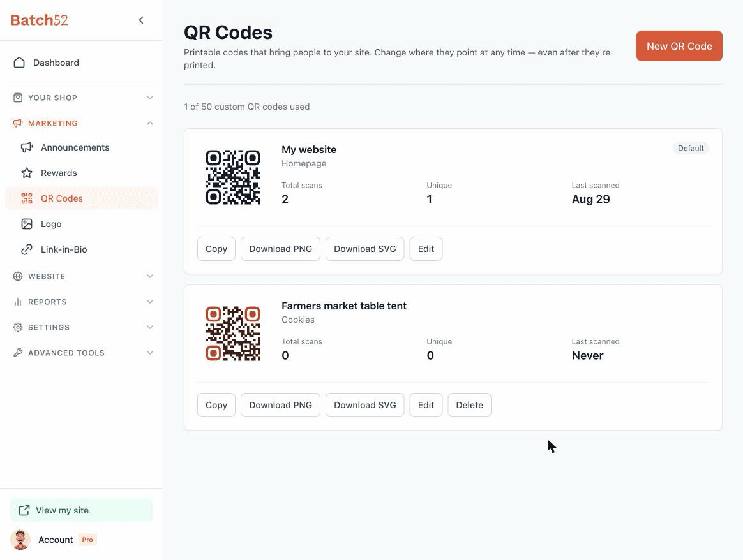This screenshot has height=560, width=743.
Task: Expand the Settings section chevron
Action: [x=150, y=327]
